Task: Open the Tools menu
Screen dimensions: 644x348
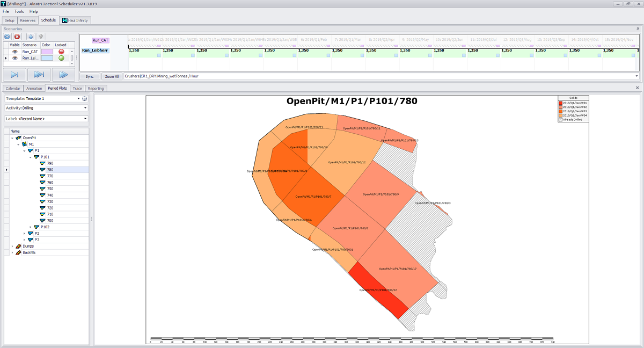Action: point(19,11)
